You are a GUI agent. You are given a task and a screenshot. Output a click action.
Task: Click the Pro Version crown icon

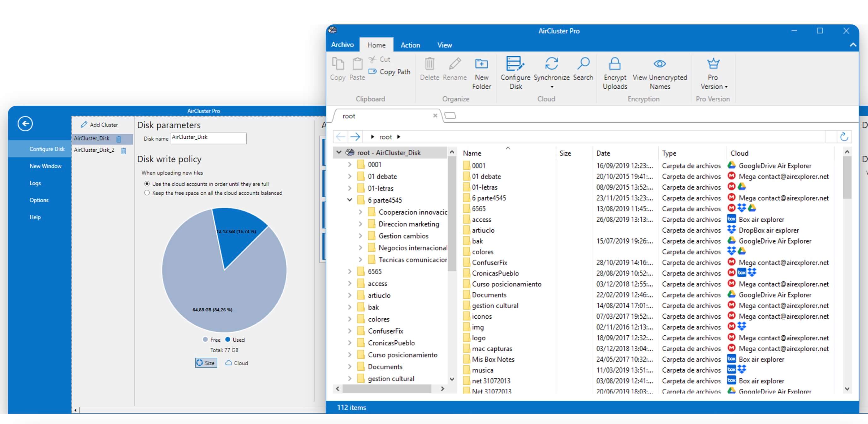tap(713, 63)
